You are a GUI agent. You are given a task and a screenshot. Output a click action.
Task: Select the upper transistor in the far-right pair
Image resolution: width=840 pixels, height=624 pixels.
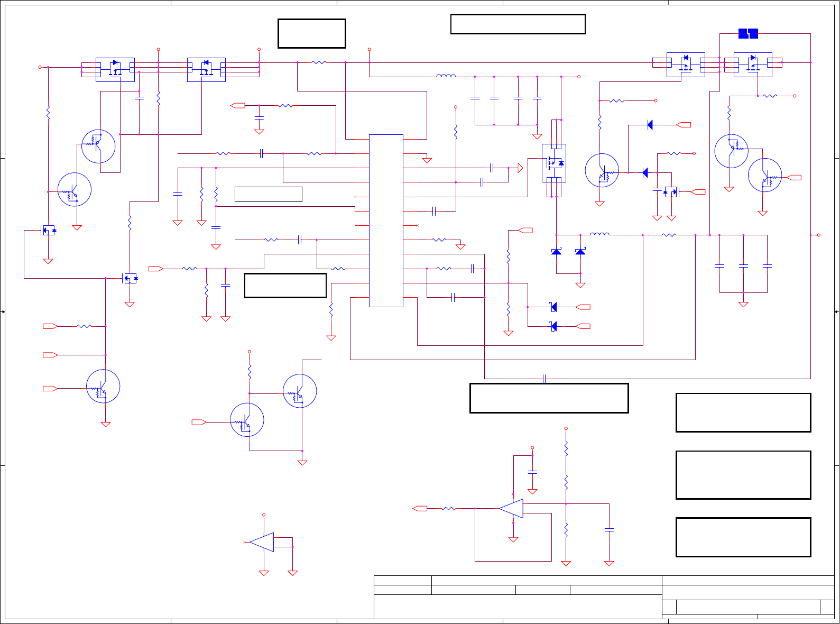[731, 151]
